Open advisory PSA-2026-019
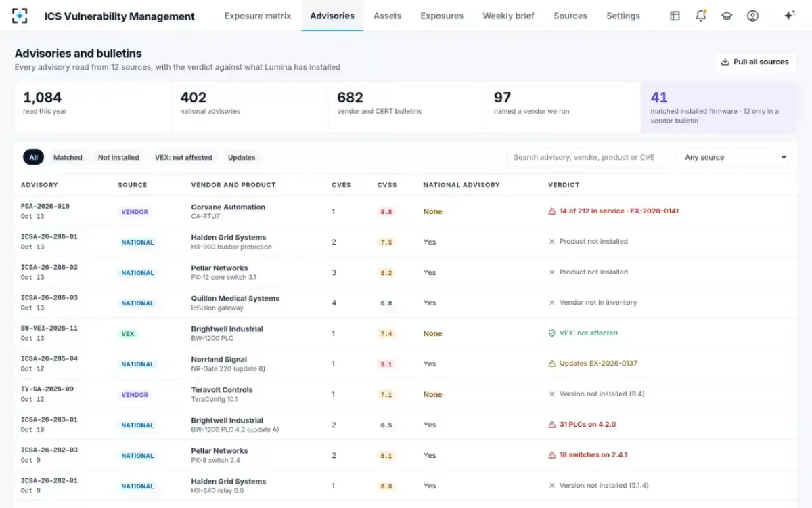 click(45, 206)
